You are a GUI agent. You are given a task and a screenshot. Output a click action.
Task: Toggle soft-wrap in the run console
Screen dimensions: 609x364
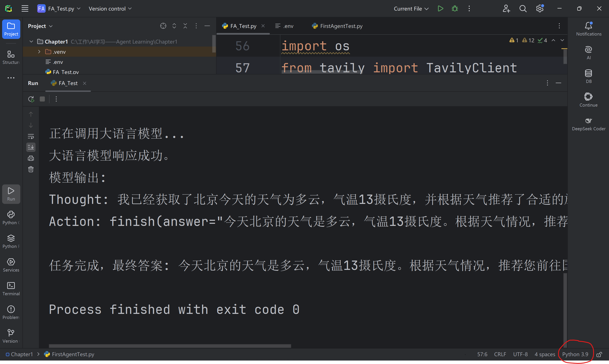31,136
